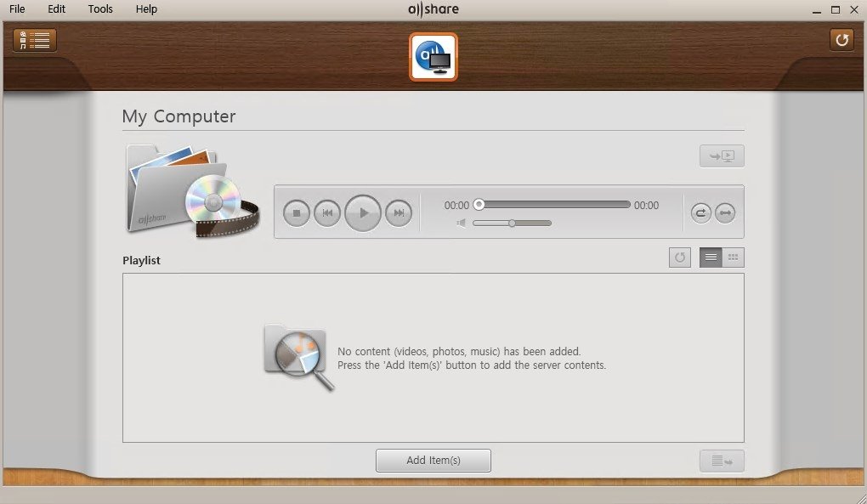Select the AllShare My Computer device icon
Viewport: 867px width, 504px height.
click(x=433, y=57)
